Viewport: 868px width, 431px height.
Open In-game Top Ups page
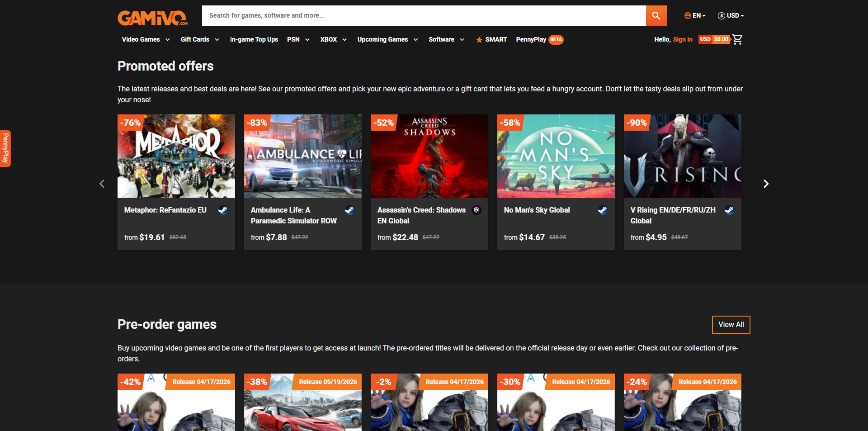(x=254, y=40)
